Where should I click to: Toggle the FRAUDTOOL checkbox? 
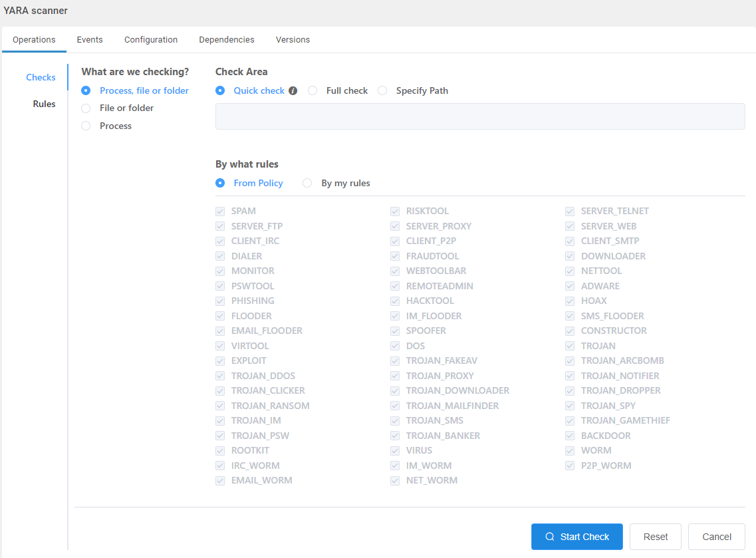(x=395, y=256)
